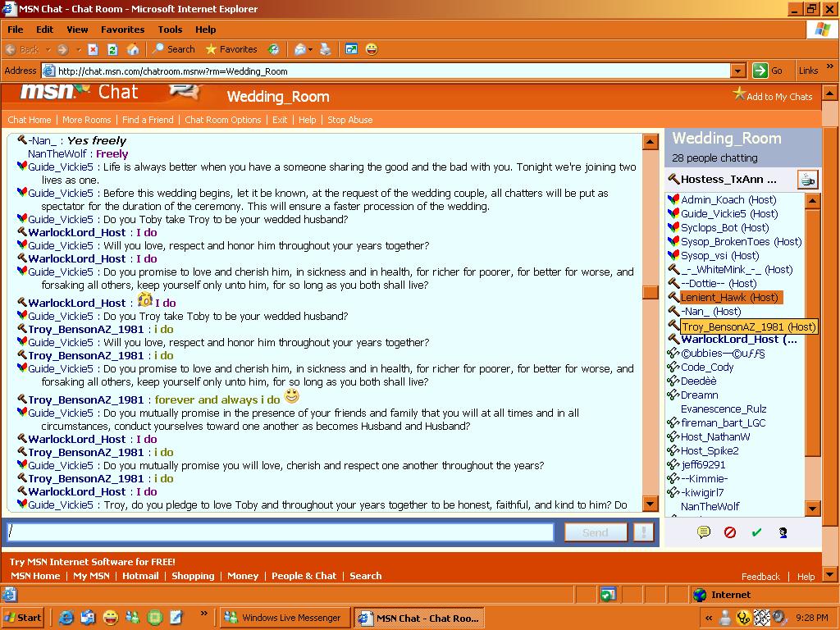Click the Forward arrow in IE toolbar
The width and height of the screenshot is (840, 630).
coord(63,49)
